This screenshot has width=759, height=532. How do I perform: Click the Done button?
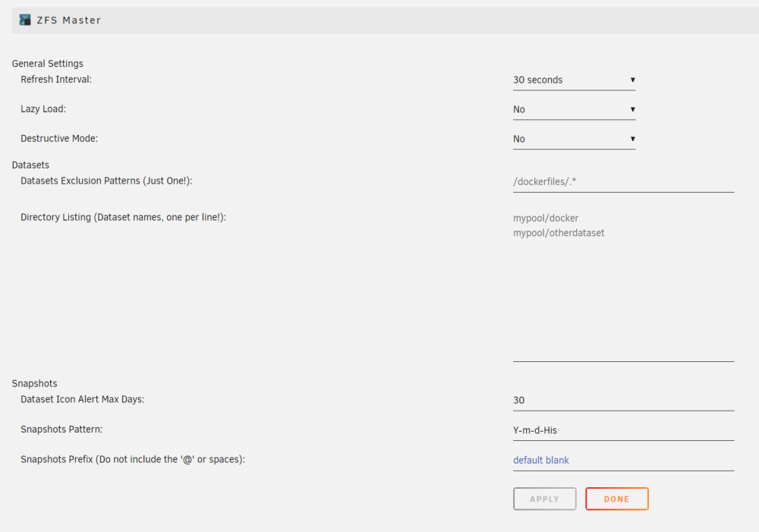616,499
